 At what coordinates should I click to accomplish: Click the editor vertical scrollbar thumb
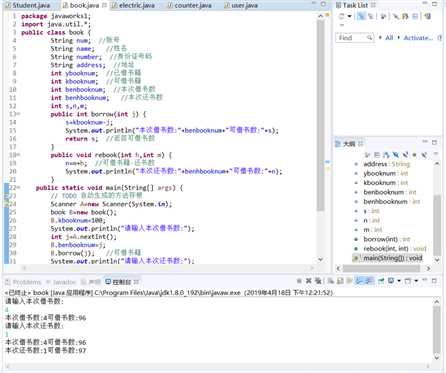pos(321,115)
